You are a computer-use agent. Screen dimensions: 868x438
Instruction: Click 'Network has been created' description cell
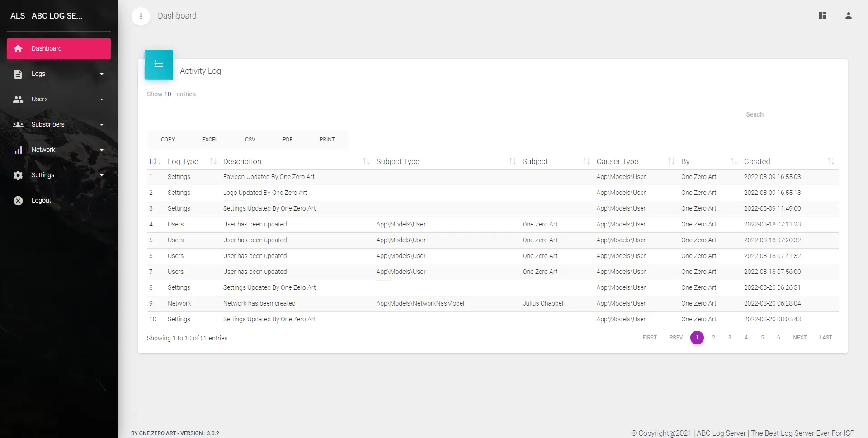point(259,304)
